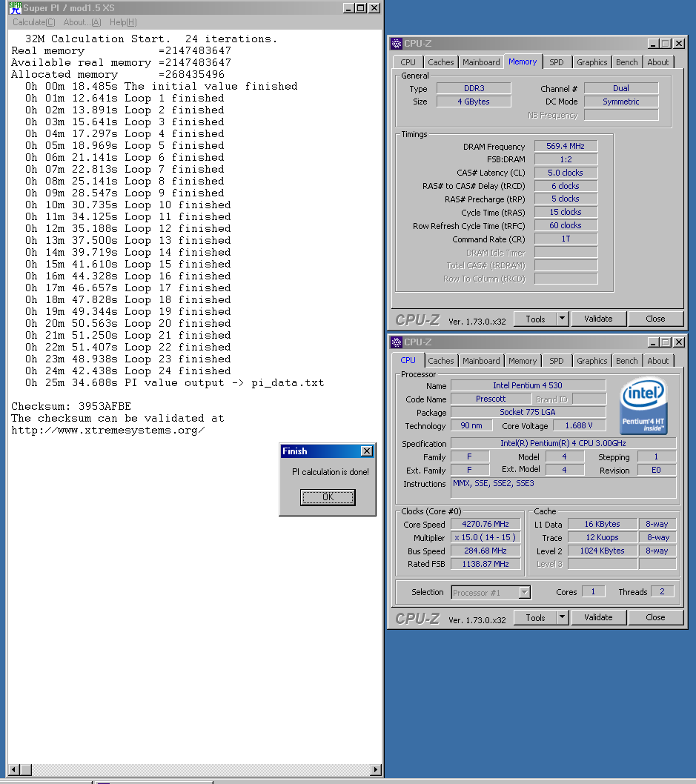The image size is (696, 784).
Task: Open Caches tab in upper CPU-Z window
Action: (440, 62)
